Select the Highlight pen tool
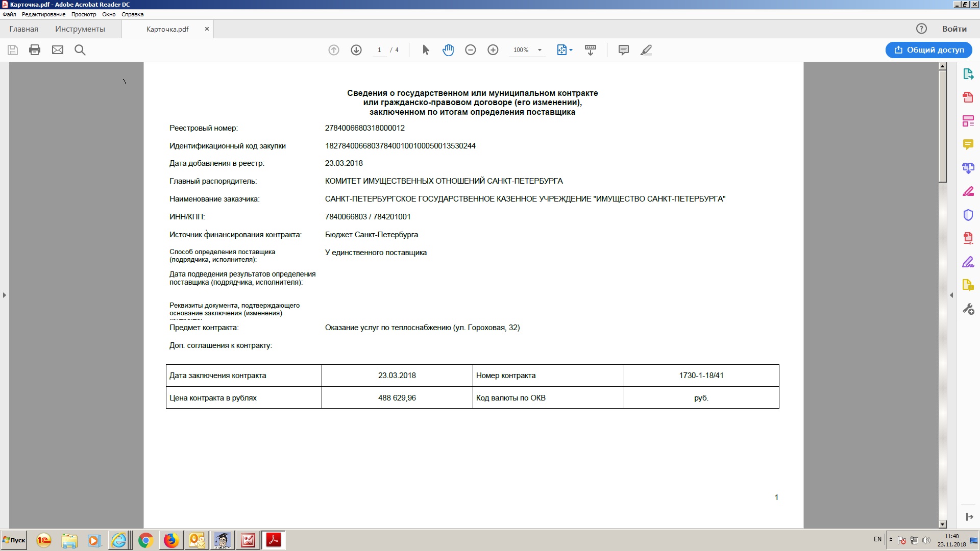Image resolution: width=980 pixels, height=551 pixels. pyautogui.click(x=646, y=50)
